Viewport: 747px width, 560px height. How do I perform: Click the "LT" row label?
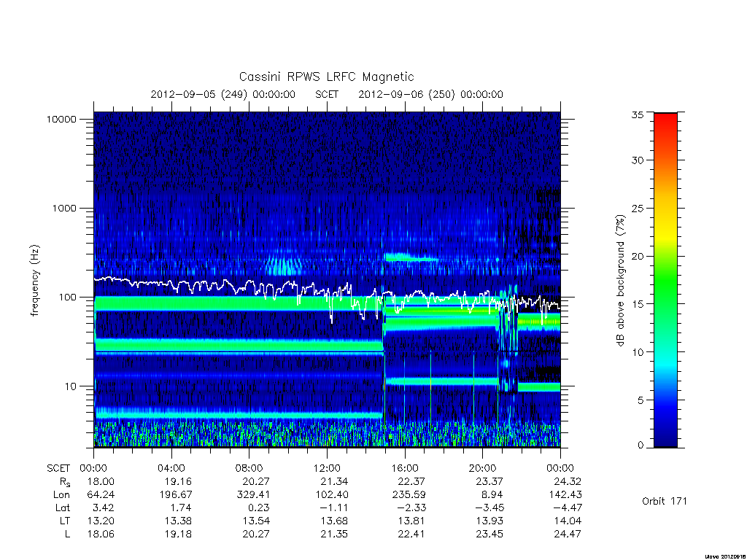click(x=65, y=521)
